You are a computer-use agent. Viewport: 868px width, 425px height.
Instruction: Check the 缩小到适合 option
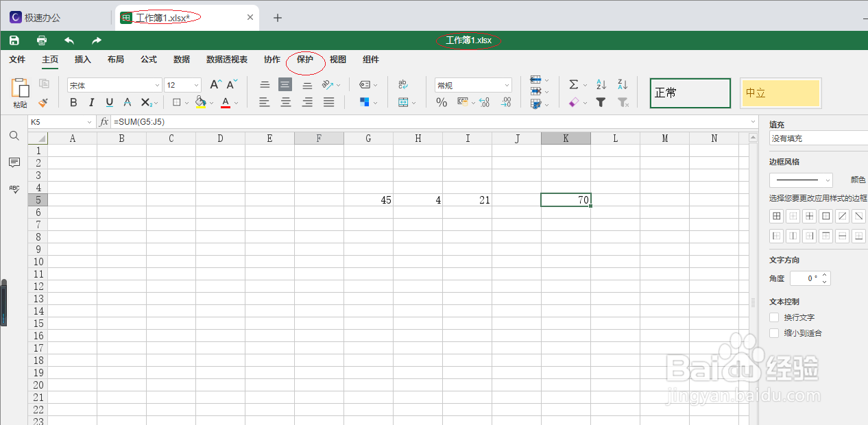click(x=773, y=333)
